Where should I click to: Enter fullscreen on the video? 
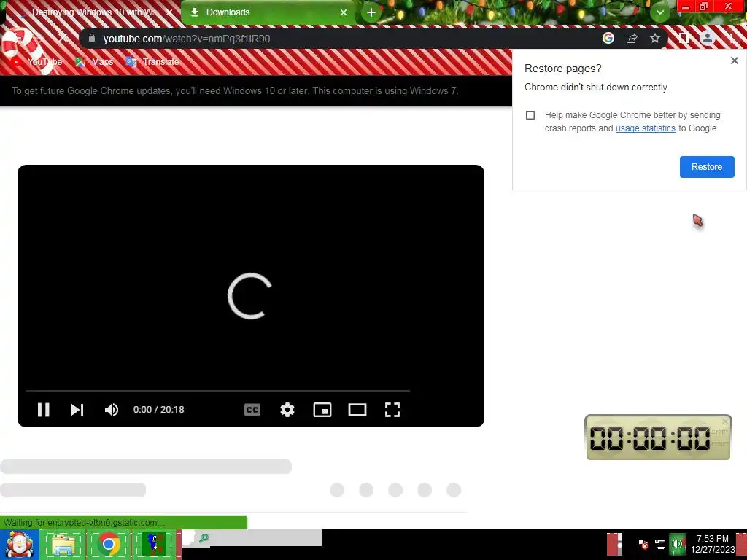(x=392, y=410)
